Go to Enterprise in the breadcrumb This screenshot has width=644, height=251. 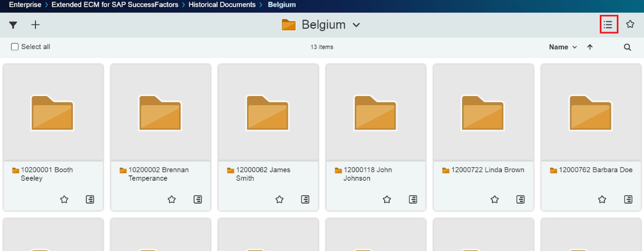(25, 5)
